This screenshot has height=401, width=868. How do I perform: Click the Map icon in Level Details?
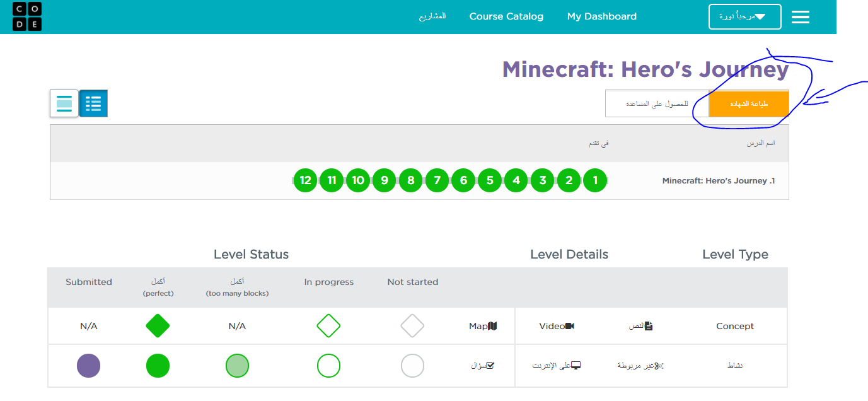tap(493, 326)
